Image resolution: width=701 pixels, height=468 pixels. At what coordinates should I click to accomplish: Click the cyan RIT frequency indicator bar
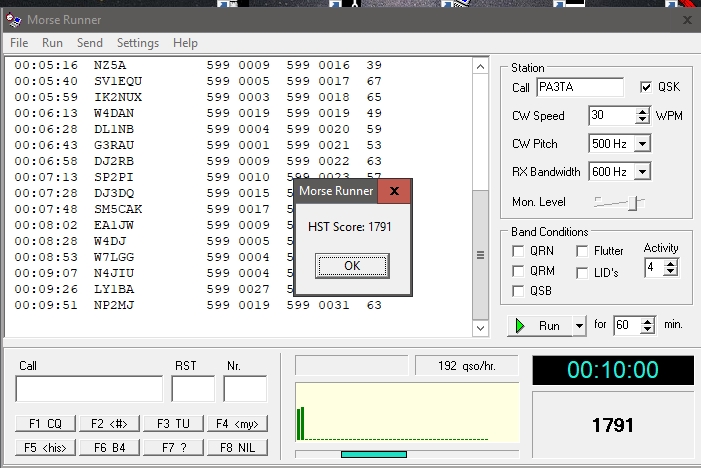(x=374, y=454)
